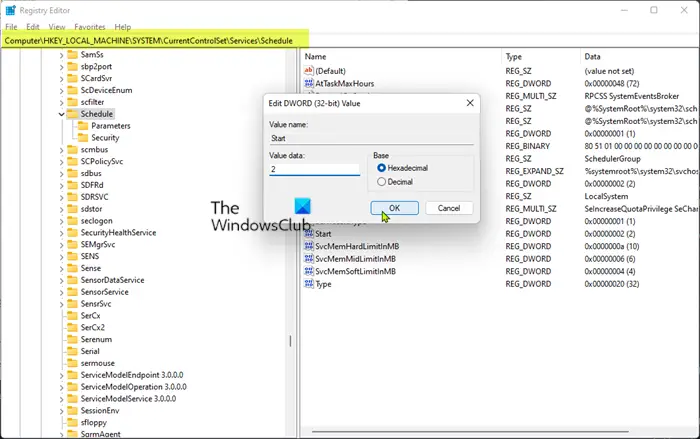The width and height of the screenshot is (700, 439).
Task: Expand the SensorDataService key
Action: coord(62,280)
